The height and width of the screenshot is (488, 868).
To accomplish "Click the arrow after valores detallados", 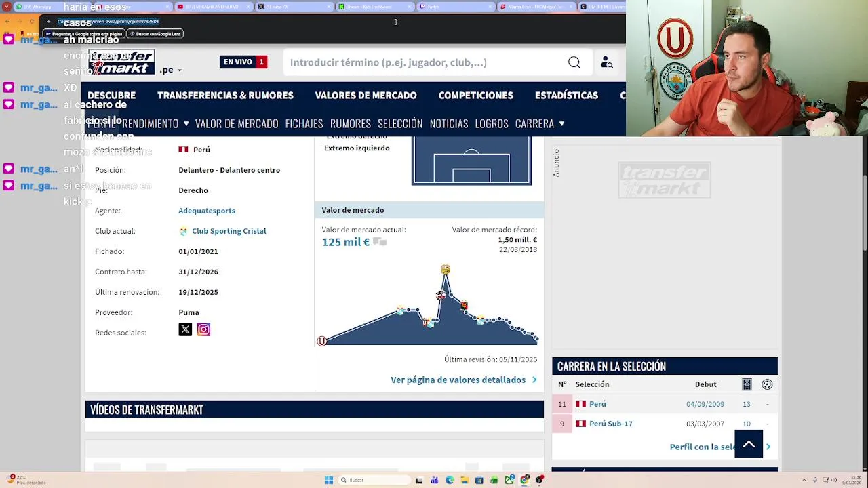I will [x=534, y=380].
